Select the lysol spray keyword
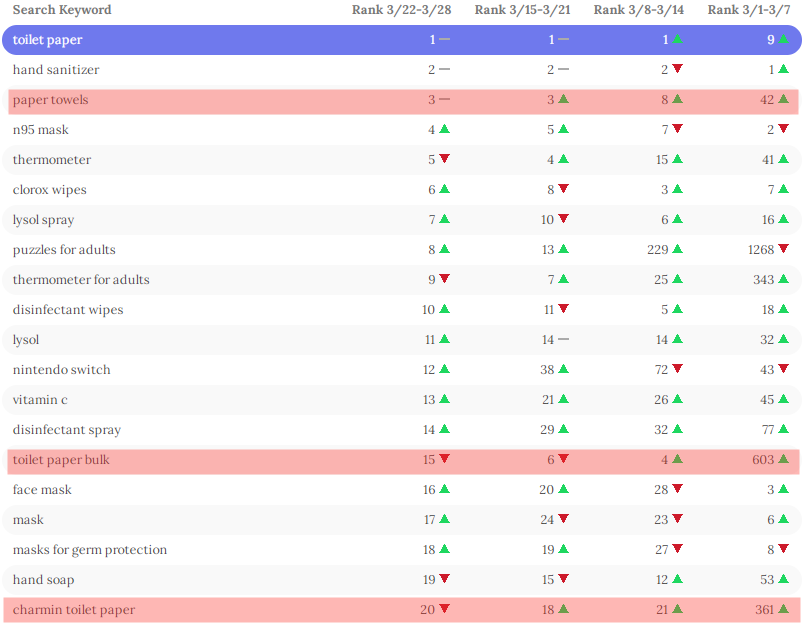Viewport: 806px width, 625px height. (x=43, y=219)
